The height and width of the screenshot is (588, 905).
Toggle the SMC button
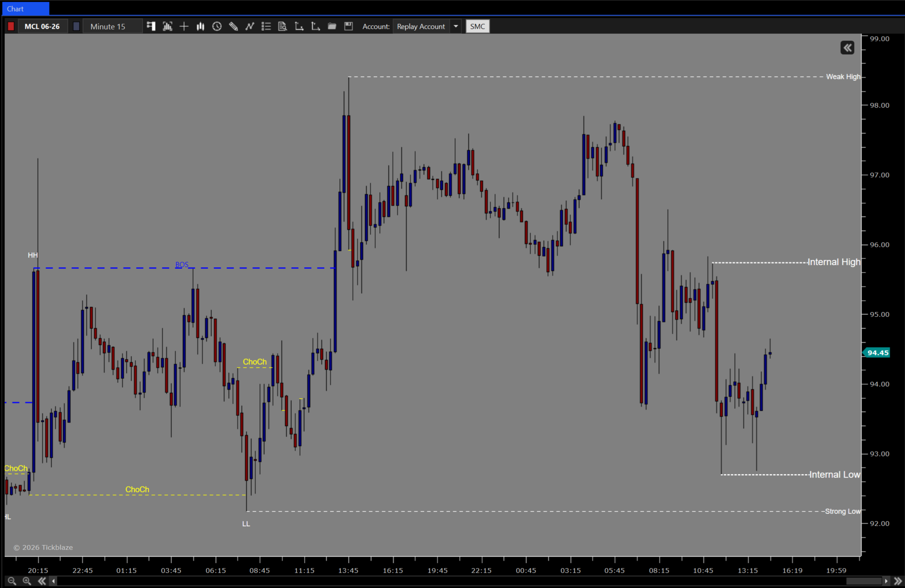(477, 26)
